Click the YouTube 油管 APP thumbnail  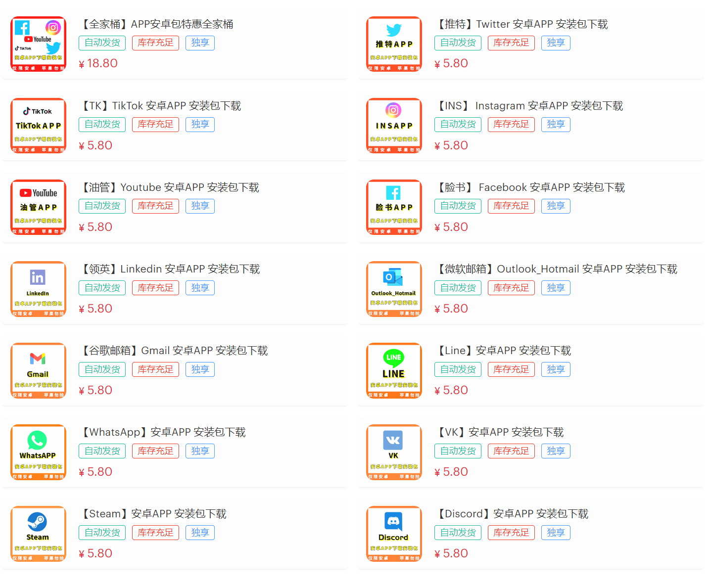click(x=38, y=207)
